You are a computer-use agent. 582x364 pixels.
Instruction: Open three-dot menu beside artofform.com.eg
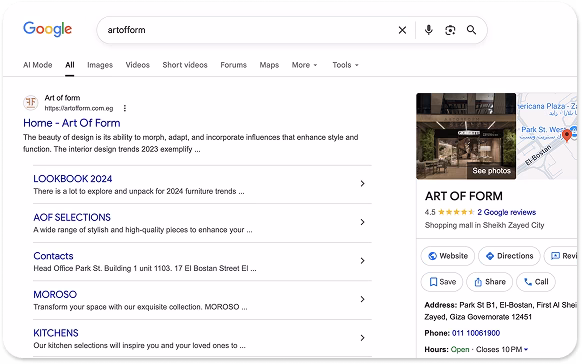tap(125, 108)
